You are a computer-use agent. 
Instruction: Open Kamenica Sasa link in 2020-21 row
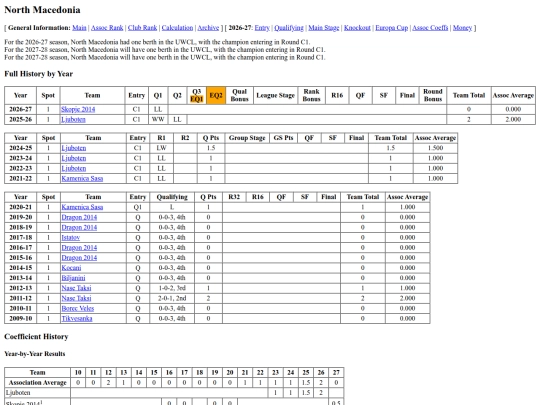(82, 207)
